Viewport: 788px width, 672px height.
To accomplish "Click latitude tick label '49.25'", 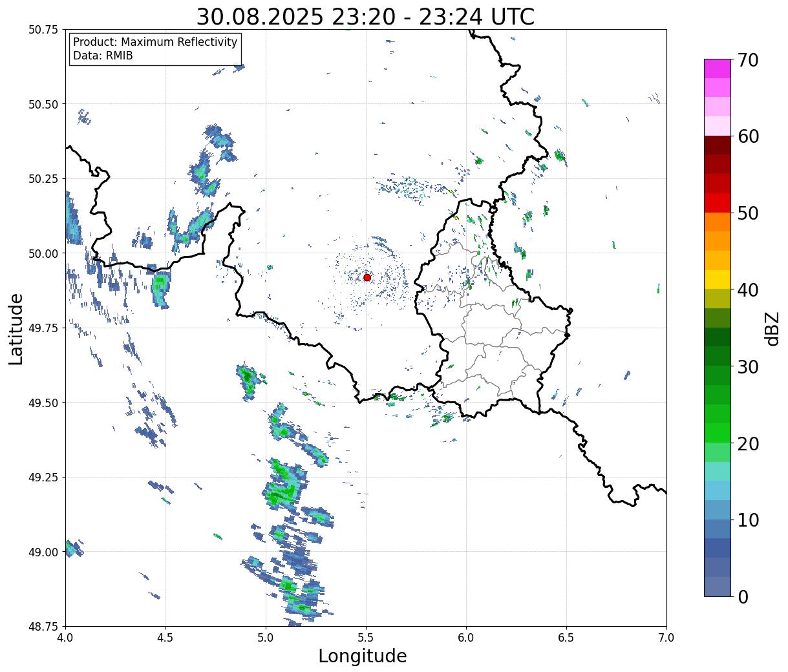I will pyautogui.click(x=43, y=478).
